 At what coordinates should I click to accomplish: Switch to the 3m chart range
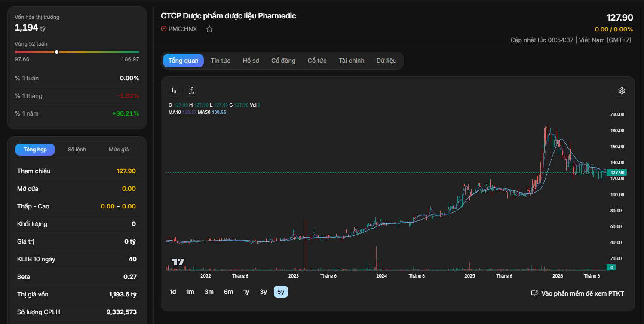coord(209,292)
